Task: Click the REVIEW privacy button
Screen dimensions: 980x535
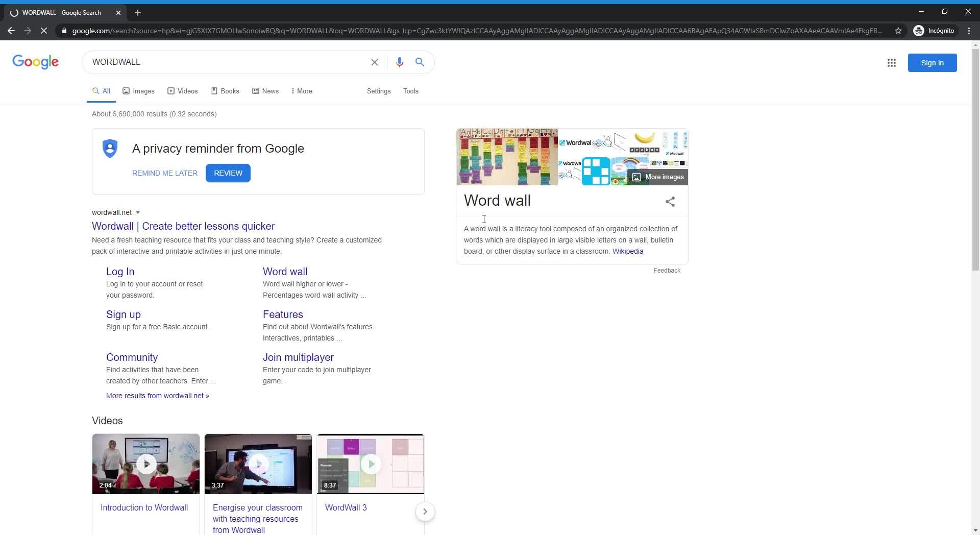Action: 228,173
